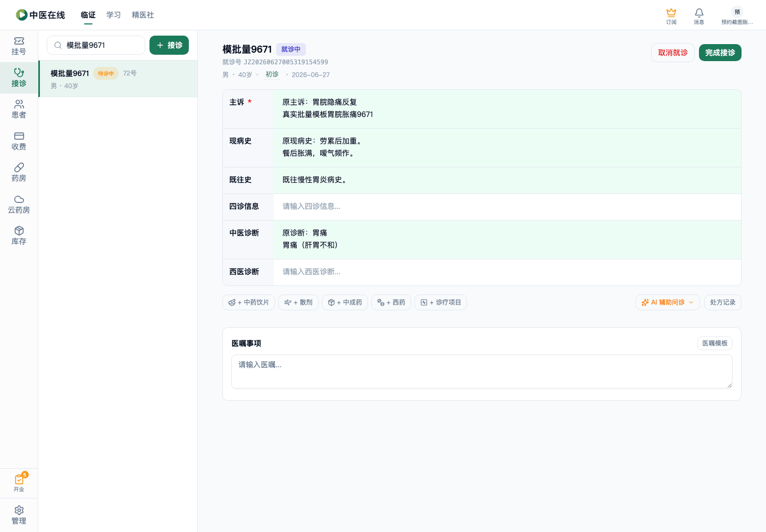Add 散剂 prescription
The width and height of the screenshot is (766, 532).
point(298,302)
